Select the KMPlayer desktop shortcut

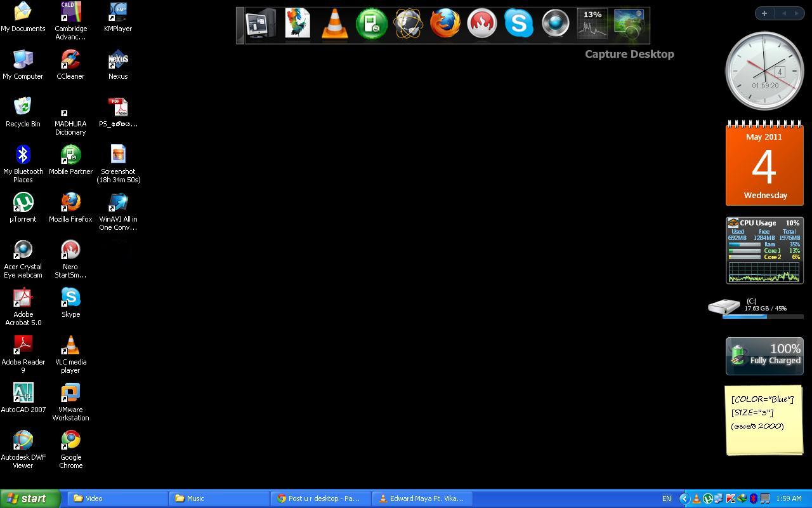click(118, 17)
